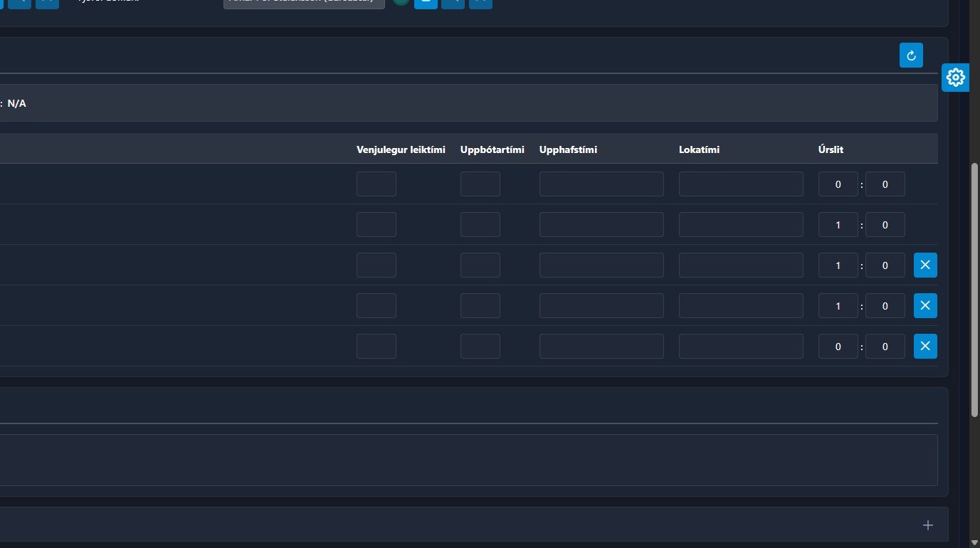Focus first row's Lokatími field
980x548 pixels.
(x=741, y=184)
